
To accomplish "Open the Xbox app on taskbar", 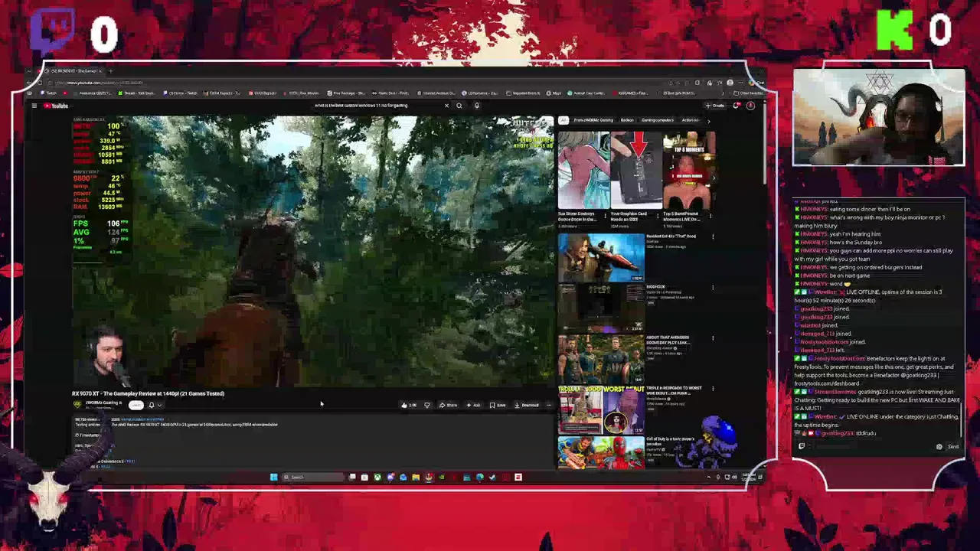I will [377, 478].
